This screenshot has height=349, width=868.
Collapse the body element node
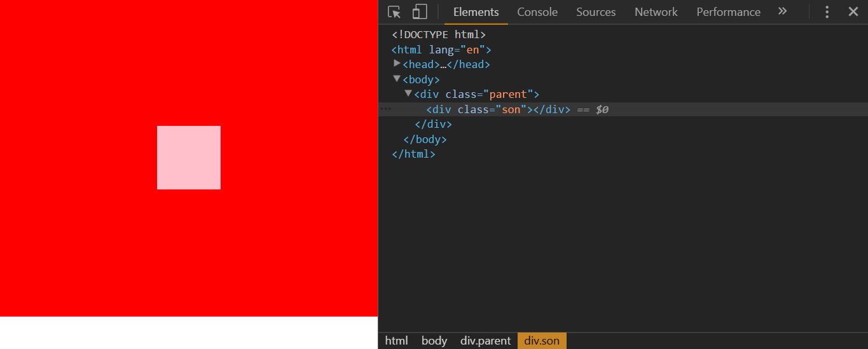[397, 79]
